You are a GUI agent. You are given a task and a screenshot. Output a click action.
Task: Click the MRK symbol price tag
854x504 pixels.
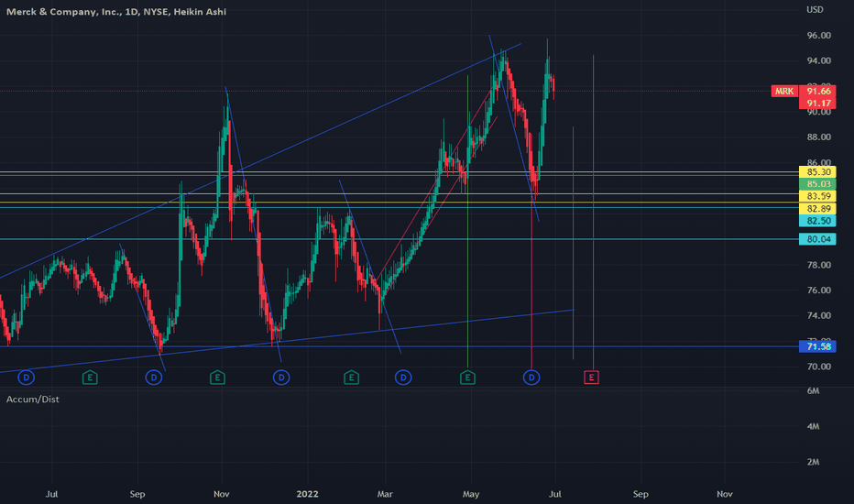[x=784, y=91]
